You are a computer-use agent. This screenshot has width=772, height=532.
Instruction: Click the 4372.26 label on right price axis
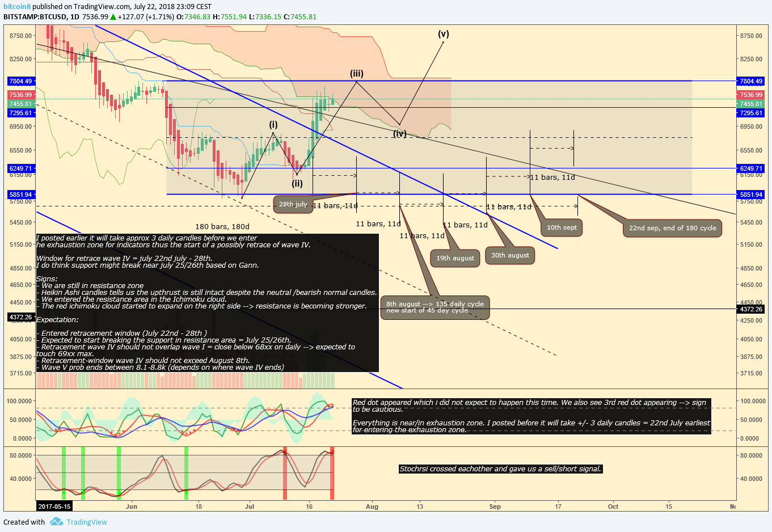pos(751,309)
